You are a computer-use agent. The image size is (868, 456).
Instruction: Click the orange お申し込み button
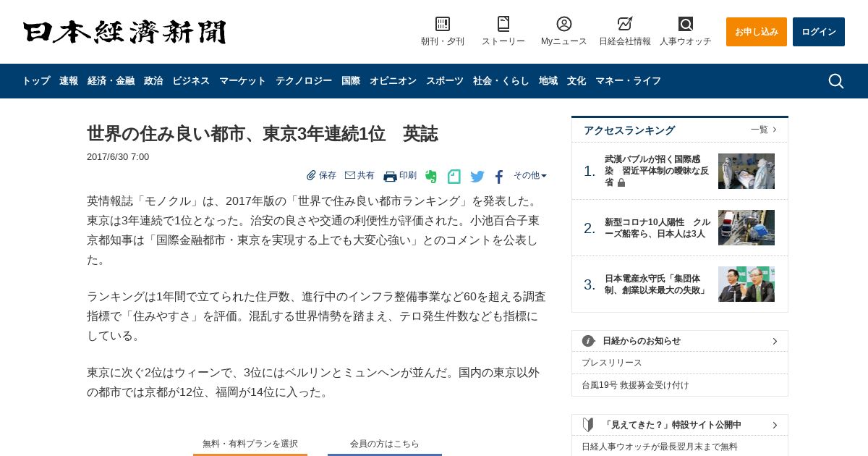pyautogui.click(x=757, y=32)
